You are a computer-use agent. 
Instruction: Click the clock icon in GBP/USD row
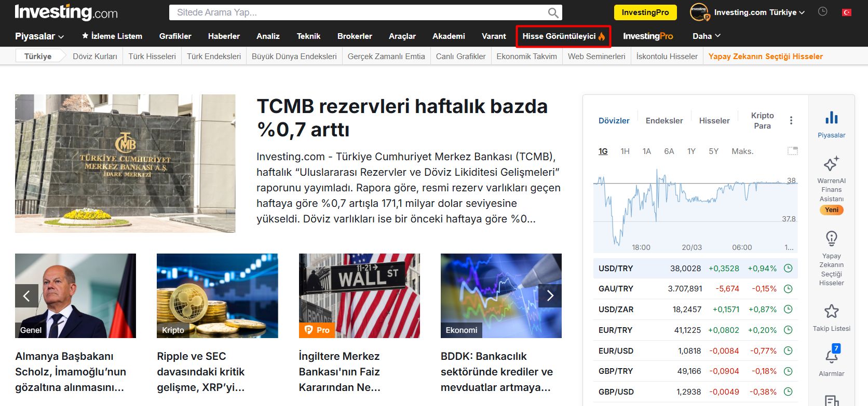pyautogui.click(x=788, y=391)
